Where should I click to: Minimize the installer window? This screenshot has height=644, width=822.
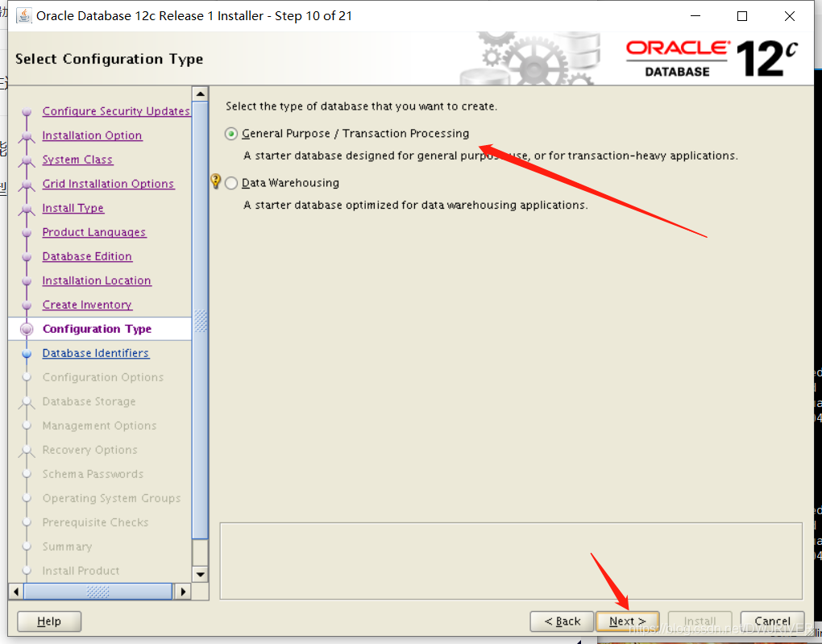tap(695, 16)
